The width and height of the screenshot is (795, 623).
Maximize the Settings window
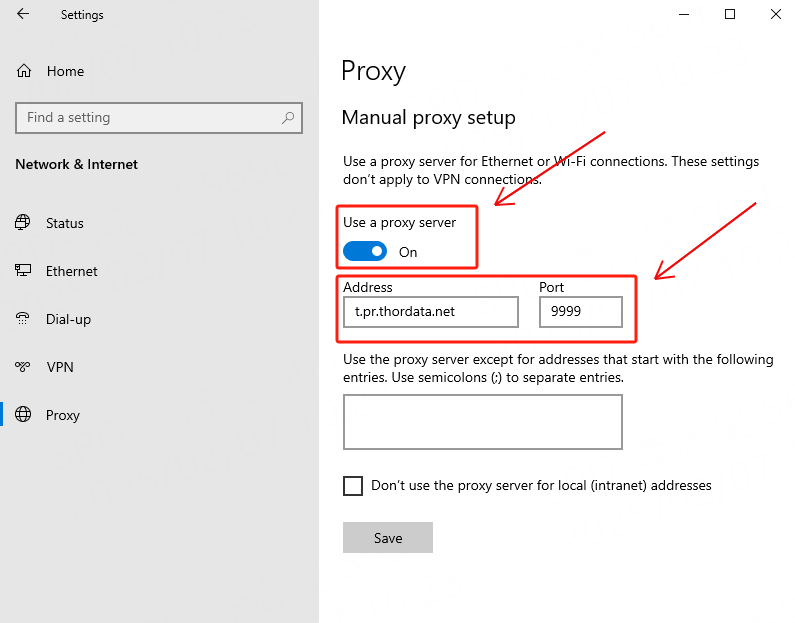point(730,14)
